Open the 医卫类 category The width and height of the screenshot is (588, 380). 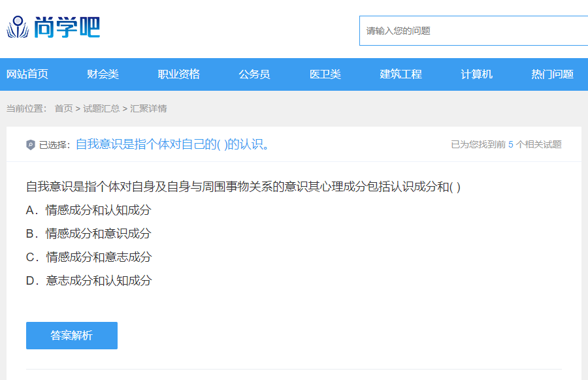pos(325,74)
